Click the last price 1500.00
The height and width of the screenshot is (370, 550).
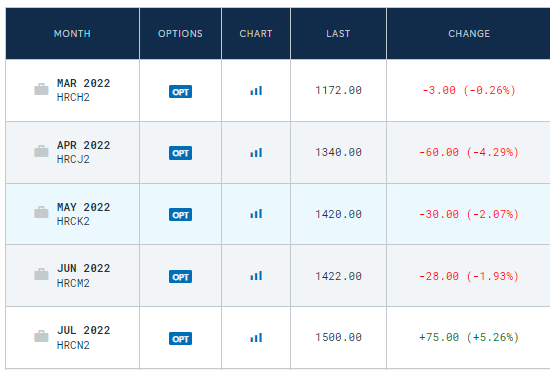(338, 337)
